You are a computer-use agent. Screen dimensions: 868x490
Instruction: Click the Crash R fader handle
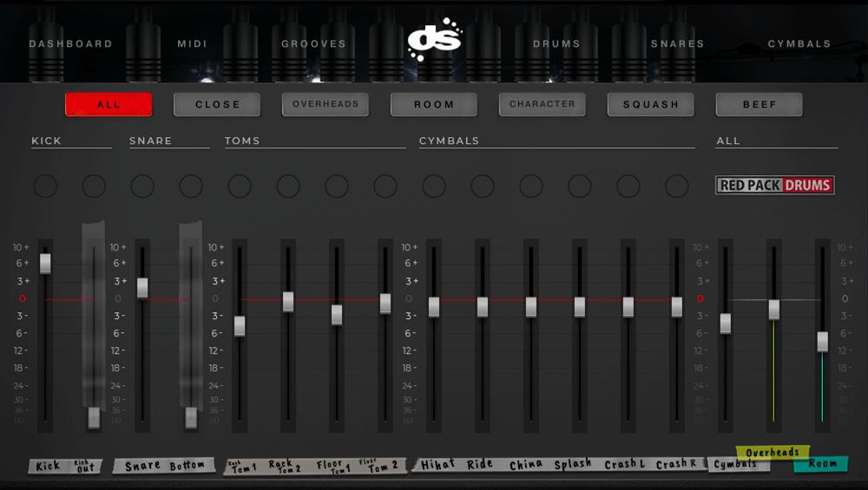[x=677, y=307]
